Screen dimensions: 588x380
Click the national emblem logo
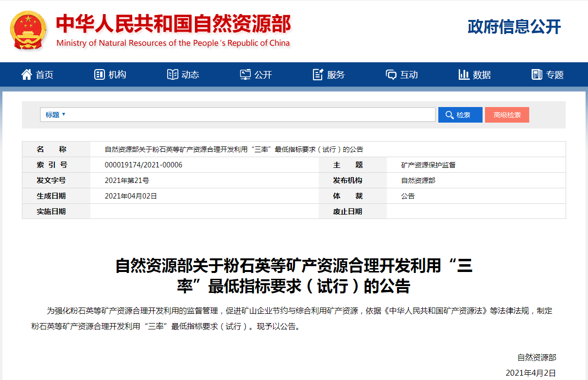pyautogui.click(x=29, y=30)
